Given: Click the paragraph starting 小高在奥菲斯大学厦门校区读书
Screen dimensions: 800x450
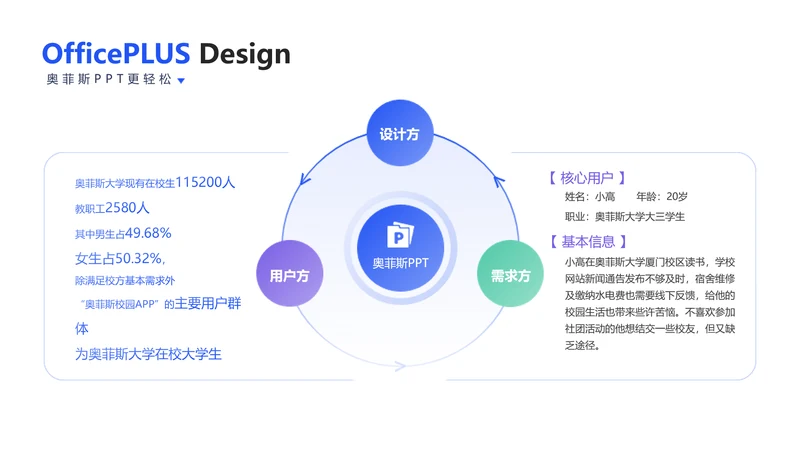Looking at the screenshot, I should click(649, 304).
